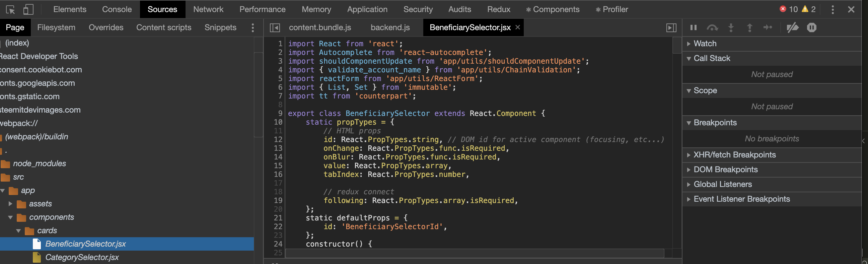Toggle pause on exceptions icon

[x=812, y=28]
